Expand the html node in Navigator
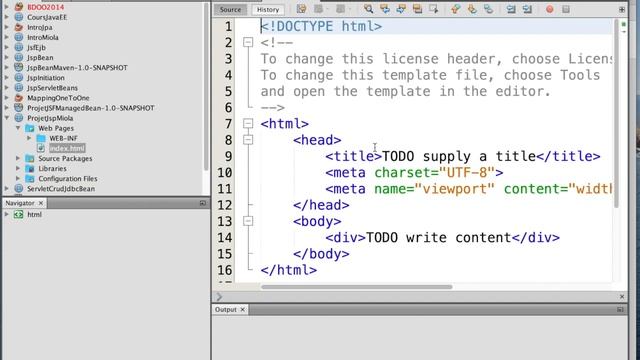The width and height of the screenshot is (640, 360). click(x=7, y=214)
